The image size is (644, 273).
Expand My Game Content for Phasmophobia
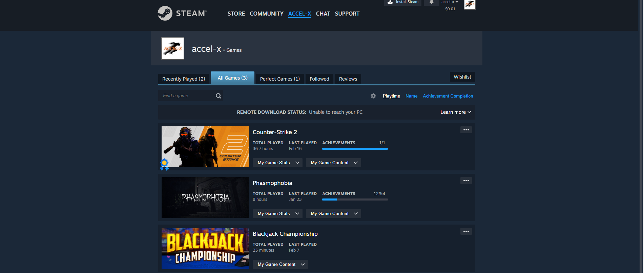[x=333, y=214]
